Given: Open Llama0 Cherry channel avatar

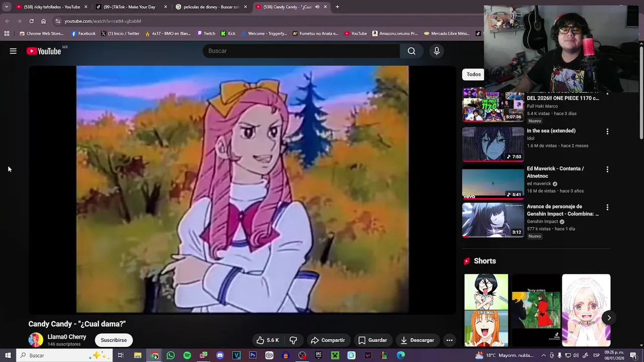Looking at the screenshot, I should point(36,340).
